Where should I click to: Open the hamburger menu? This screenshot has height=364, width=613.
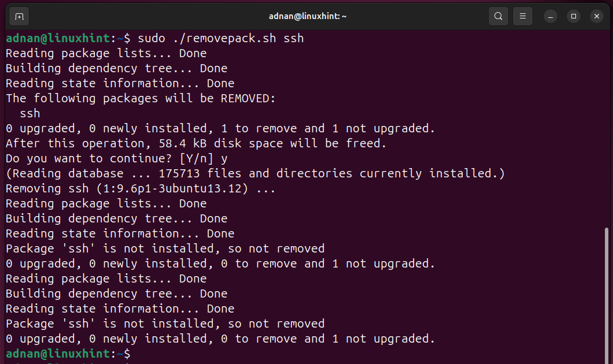[x=523, y=16]
